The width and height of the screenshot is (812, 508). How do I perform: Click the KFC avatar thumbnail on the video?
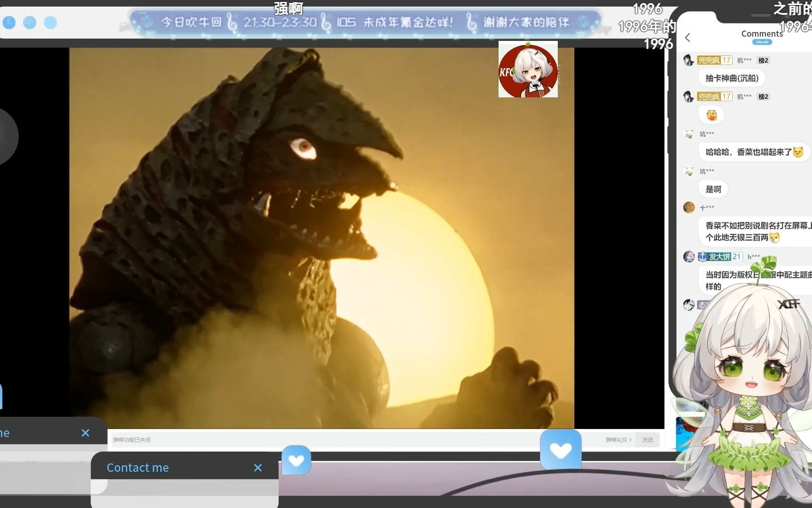[x=528, y=69]
